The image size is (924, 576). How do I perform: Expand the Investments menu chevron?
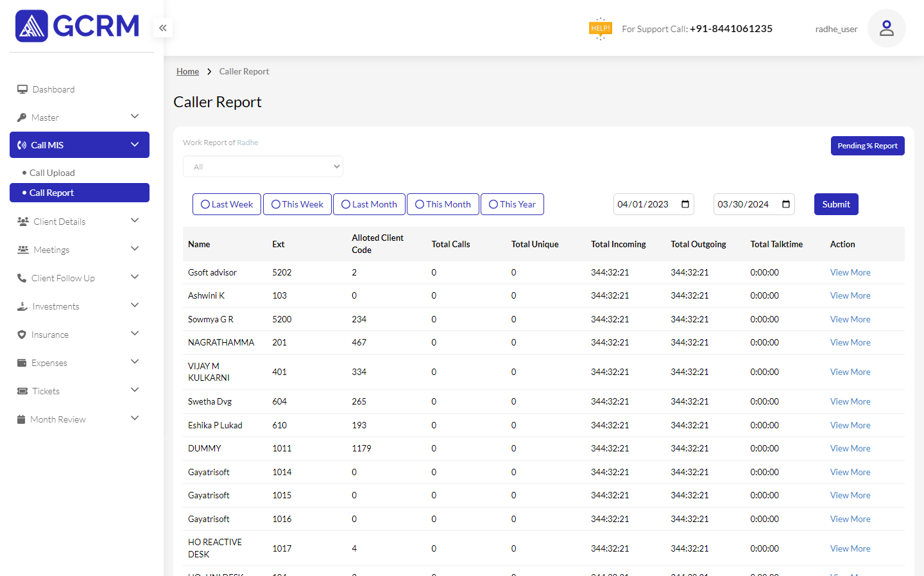pyautogui.click(x=135, y=306)
